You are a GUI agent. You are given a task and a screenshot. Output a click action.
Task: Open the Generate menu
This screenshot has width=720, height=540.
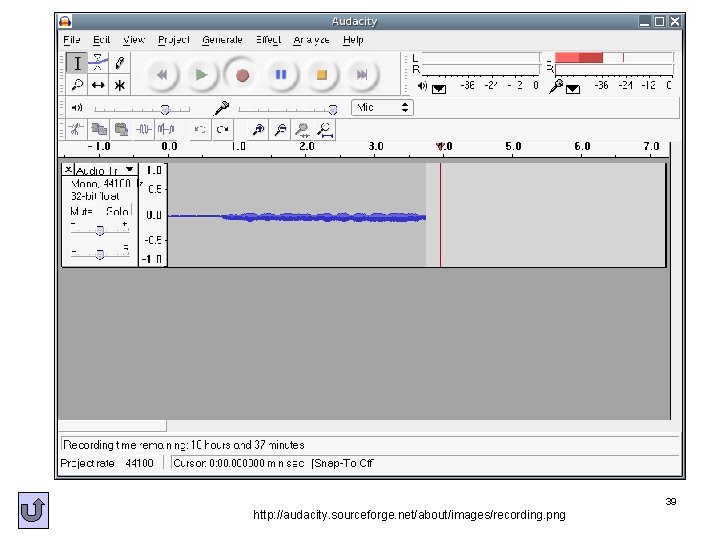(222, 40)
